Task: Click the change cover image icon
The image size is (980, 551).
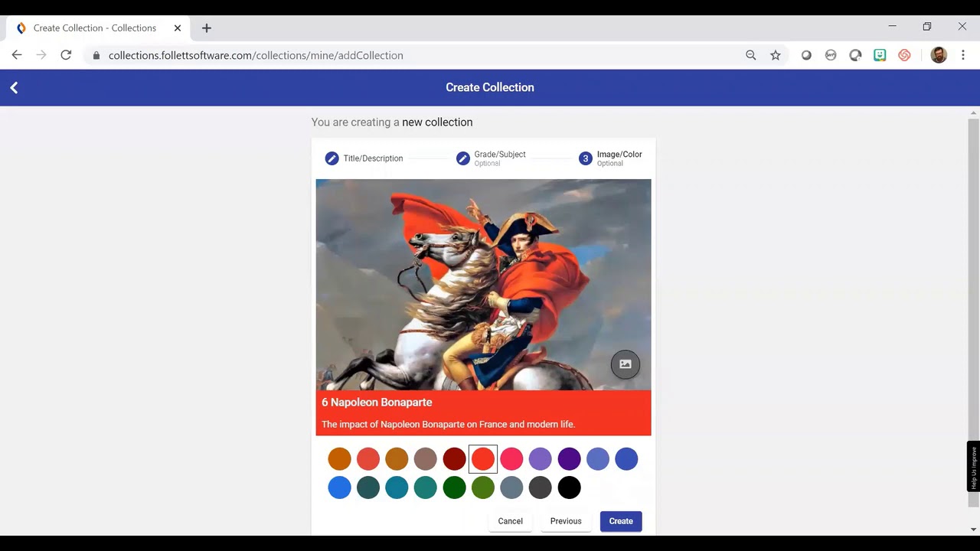Action: tap(625, 364)
